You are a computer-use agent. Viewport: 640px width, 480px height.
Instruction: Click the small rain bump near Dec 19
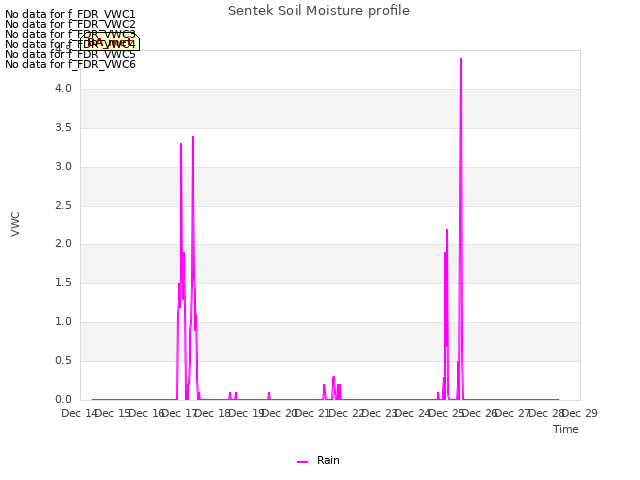[269, 395]
